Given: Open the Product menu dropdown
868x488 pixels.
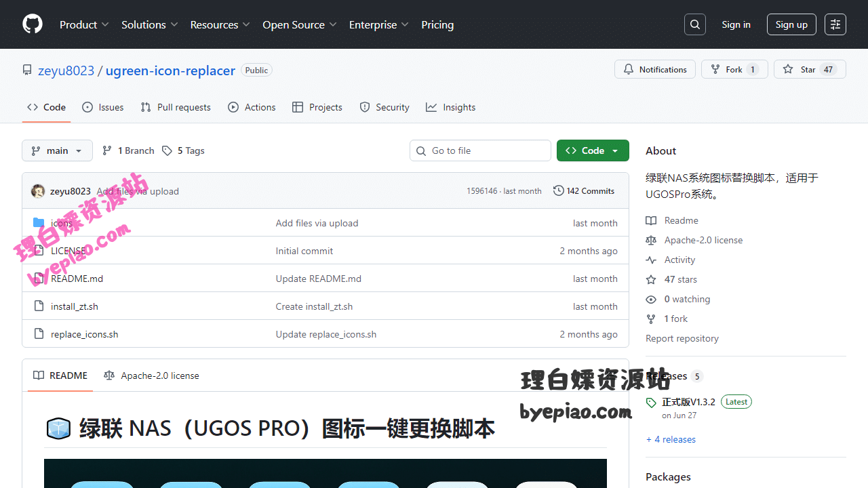Looking at the screenshot, I should point(84,24).
